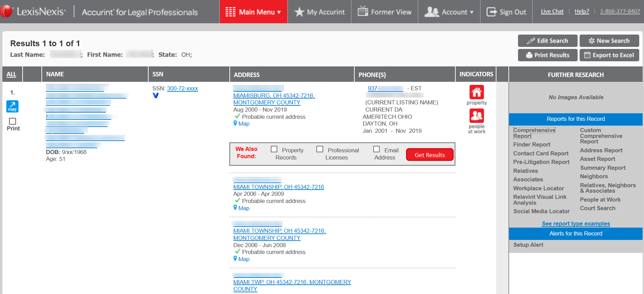
Task: Select the Email Address checkbox
Action: [x=376, y=149]
